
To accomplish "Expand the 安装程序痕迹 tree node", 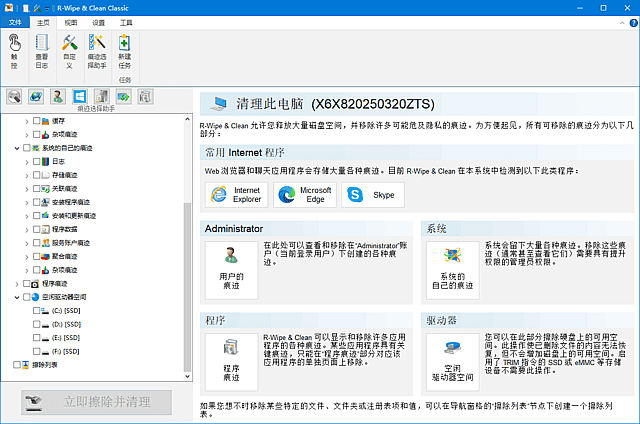I will tap(27, 202).
